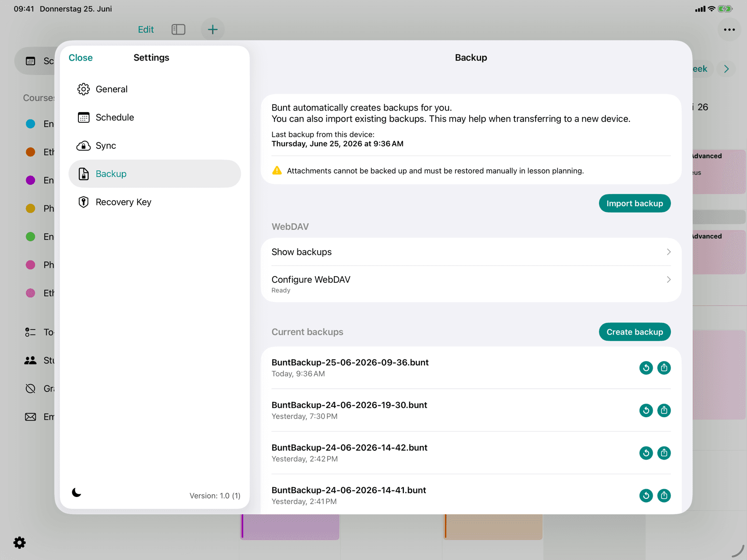The width and height of the screenshot is (747, 560).
Task: Add new item with plus icon
Action: (x=213, y=29)
